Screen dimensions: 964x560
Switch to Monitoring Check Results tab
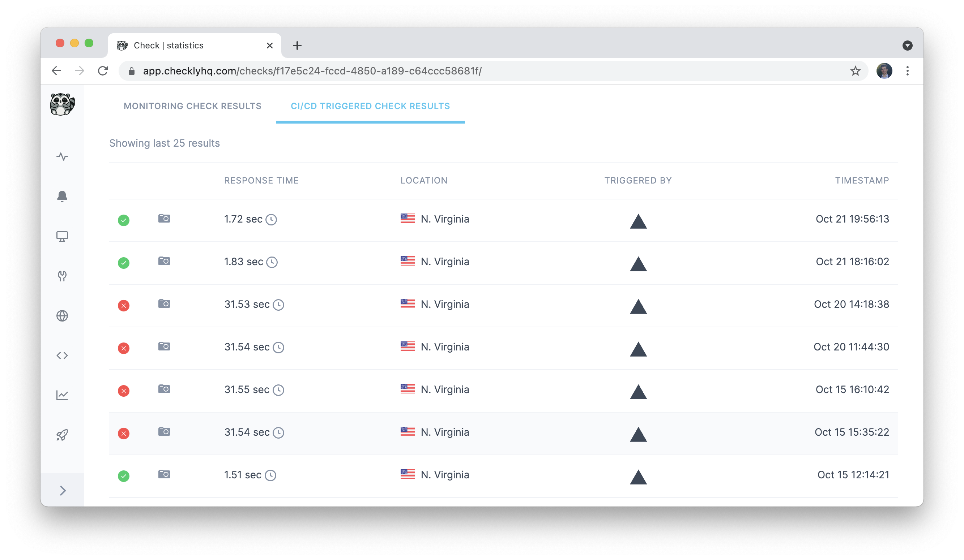click(x=192, y=106)
